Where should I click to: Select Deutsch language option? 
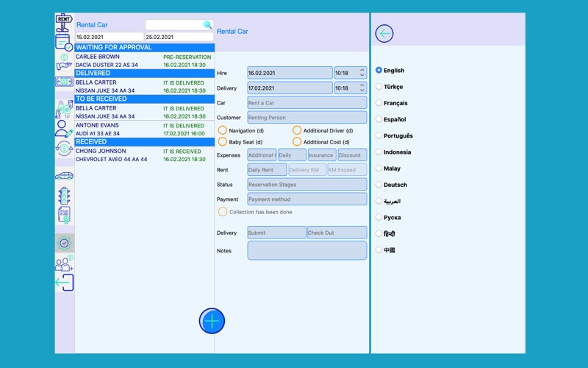coord(391,185)
